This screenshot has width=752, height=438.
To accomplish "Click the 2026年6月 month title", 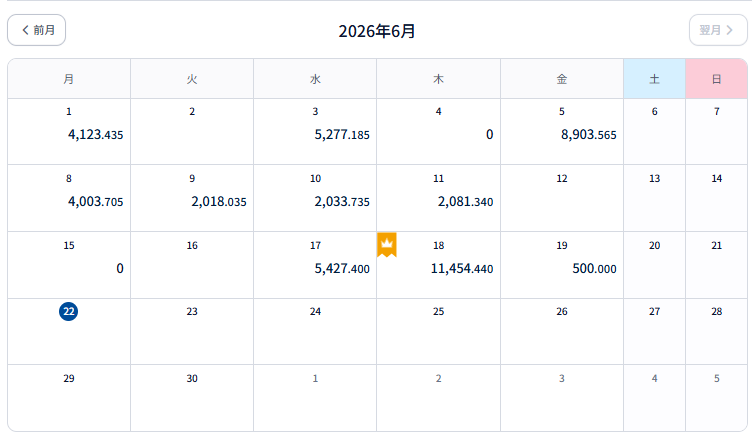I will click(x=377, y=31).
